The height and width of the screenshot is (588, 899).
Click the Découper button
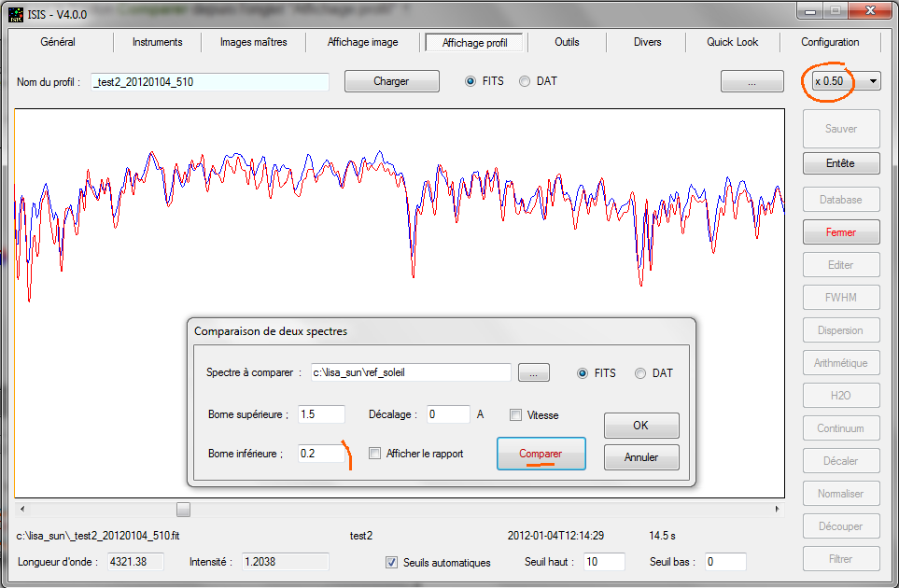pos(841,526)
